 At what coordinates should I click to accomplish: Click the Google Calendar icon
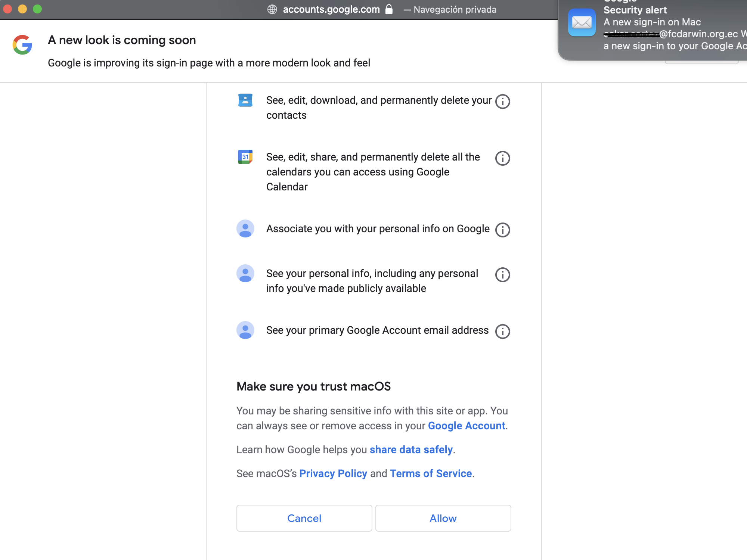pyautogui.click(x=245, y=157)
